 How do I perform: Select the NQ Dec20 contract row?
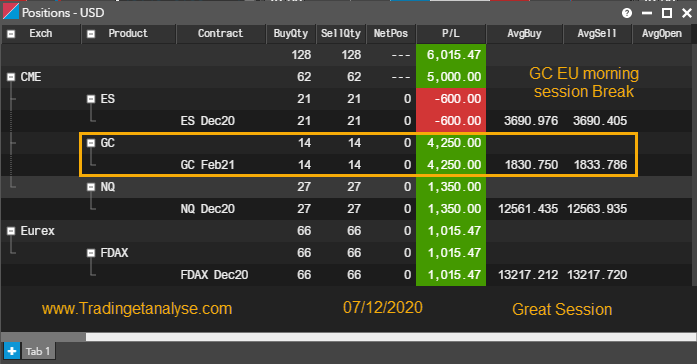[347, 209]
